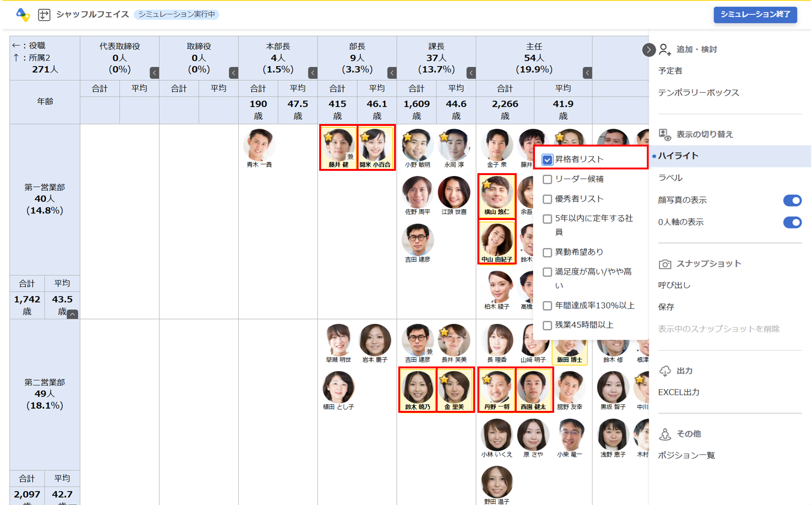Screen dimensions: 812x505
Task: Select the ハイライト menu item
Action: [x=678, y=156]
